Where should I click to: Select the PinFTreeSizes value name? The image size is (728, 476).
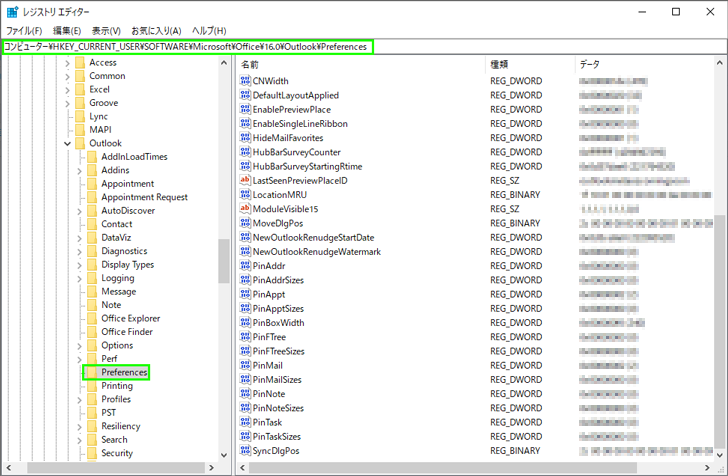coord(279,351)
